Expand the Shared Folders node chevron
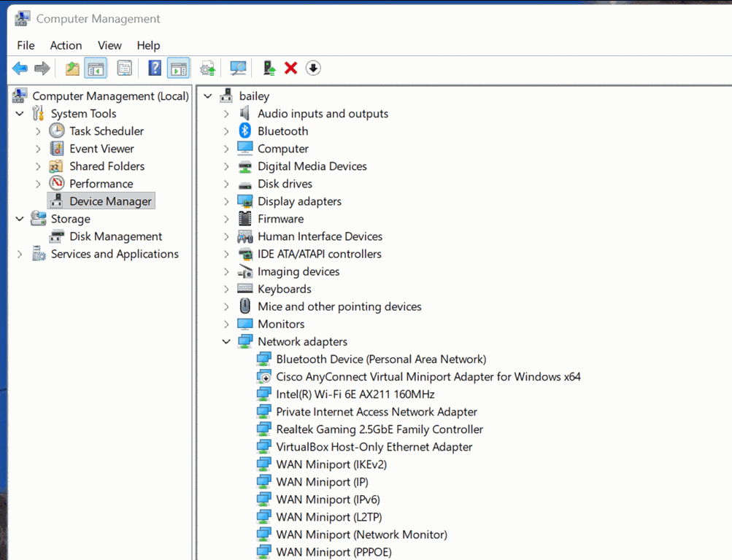The height and width of the screenshot is (560, 732). [38, 166]
